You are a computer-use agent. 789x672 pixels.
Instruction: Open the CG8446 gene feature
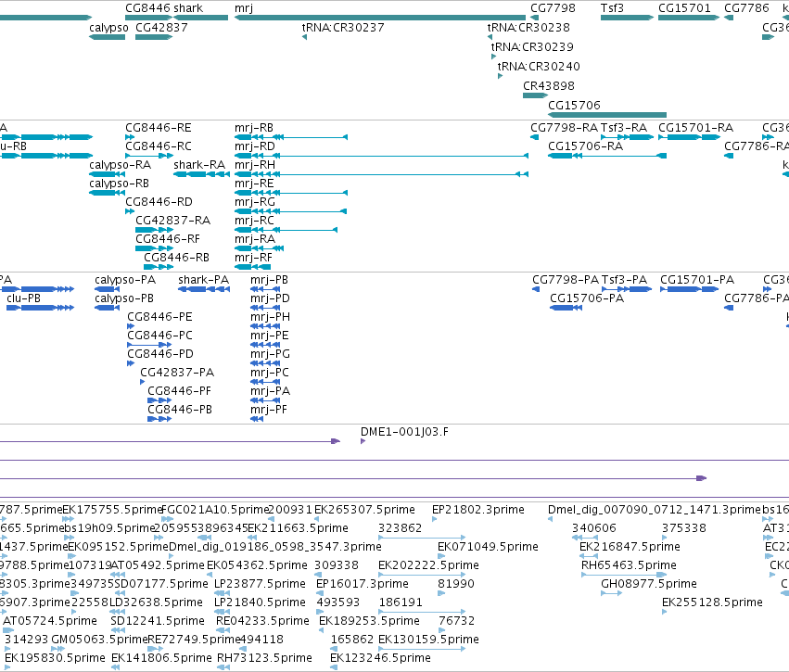point(149,18)
